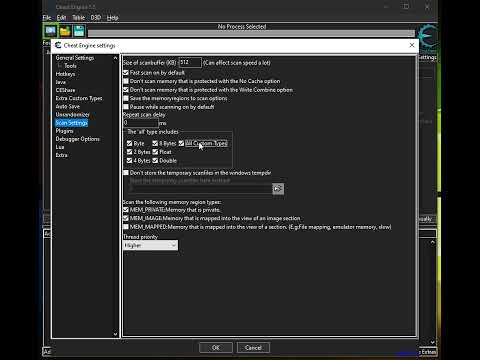Select Scan Settings in the settings tree
The width and height of the screenshot is (480, 360).
(71, 123)
